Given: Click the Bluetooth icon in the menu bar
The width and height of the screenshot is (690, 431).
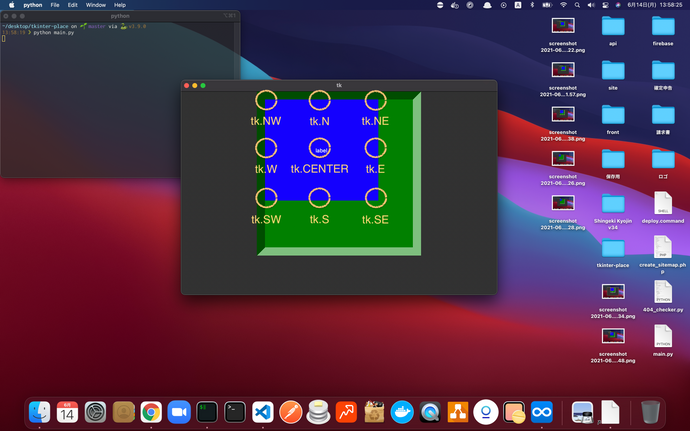Looking at the screenshot, I should pos(532,5).
